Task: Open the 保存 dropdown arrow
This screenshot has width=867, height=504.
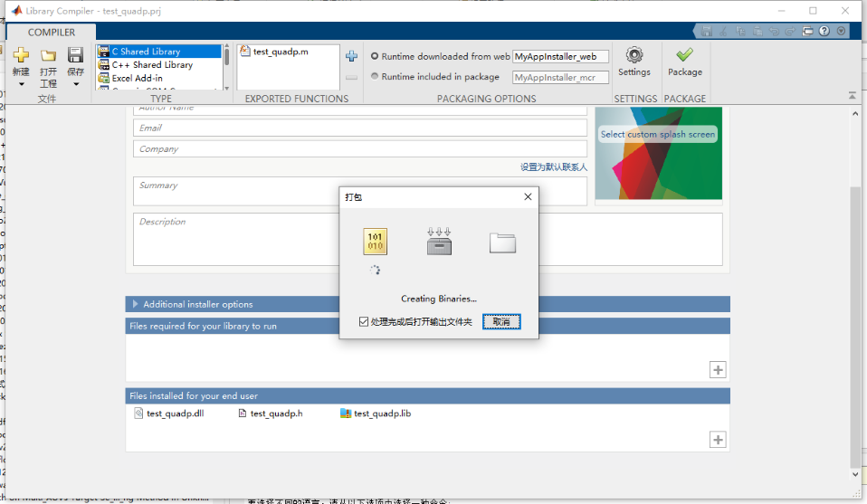Action: click(76, 84)
